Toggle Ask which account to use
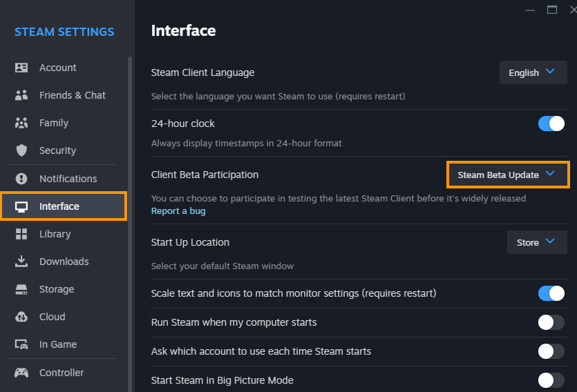Image resolution: width=577 pixels, height=392 pixels. tap(551, 351)
